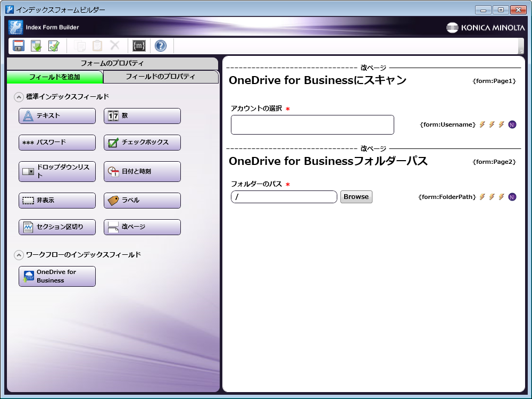The image size is (532, 399).
Task: Click the アカウントの選択 input box
Action: 312,125
